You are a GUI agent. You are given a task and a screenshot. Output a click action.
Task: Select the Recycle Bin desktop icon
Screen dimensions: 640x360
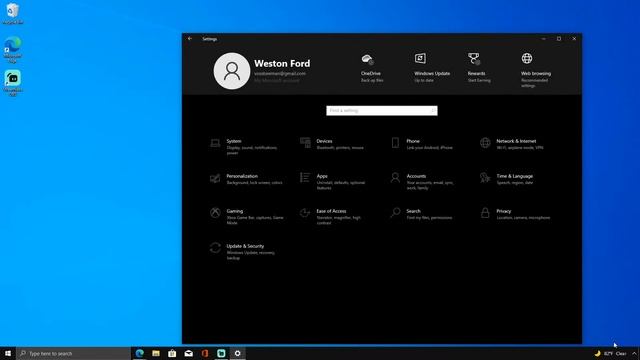click(x=13, y=13)
